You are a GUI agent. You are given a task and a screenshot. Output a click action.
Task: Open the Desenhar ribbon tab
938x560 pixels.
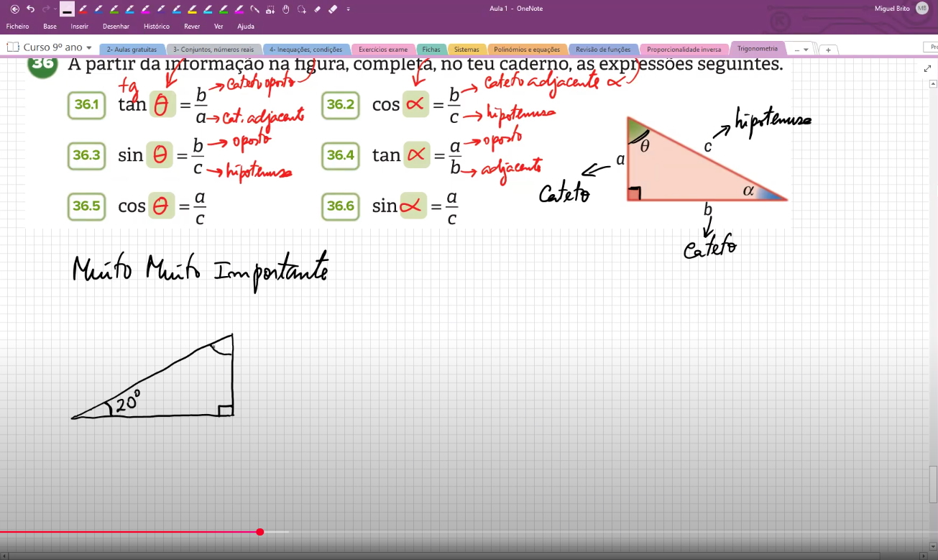coord(116,27)
